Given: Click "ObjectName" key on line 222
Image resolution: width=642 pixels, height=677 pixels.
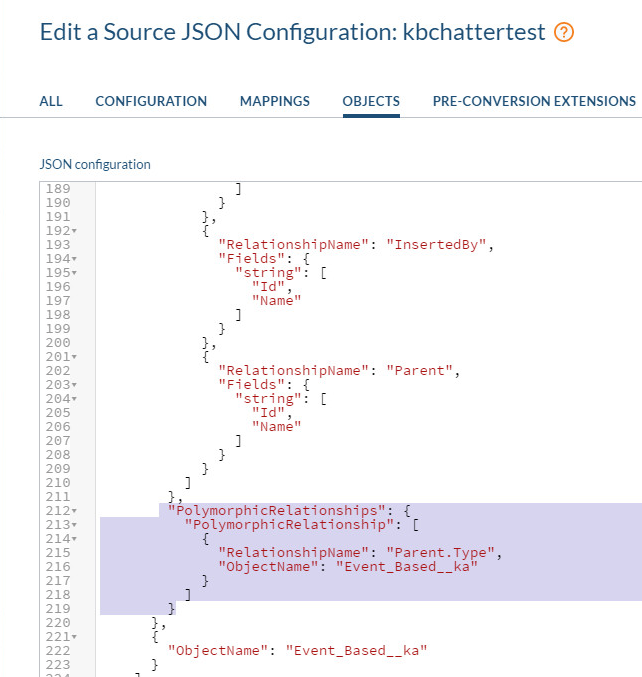Looking at the screenshot, I should coord(218,651).
